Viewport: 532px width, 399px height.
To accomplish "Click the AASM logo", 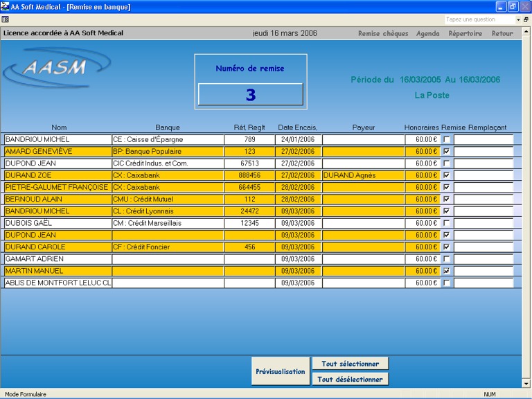I will click(x=57, y=67).
